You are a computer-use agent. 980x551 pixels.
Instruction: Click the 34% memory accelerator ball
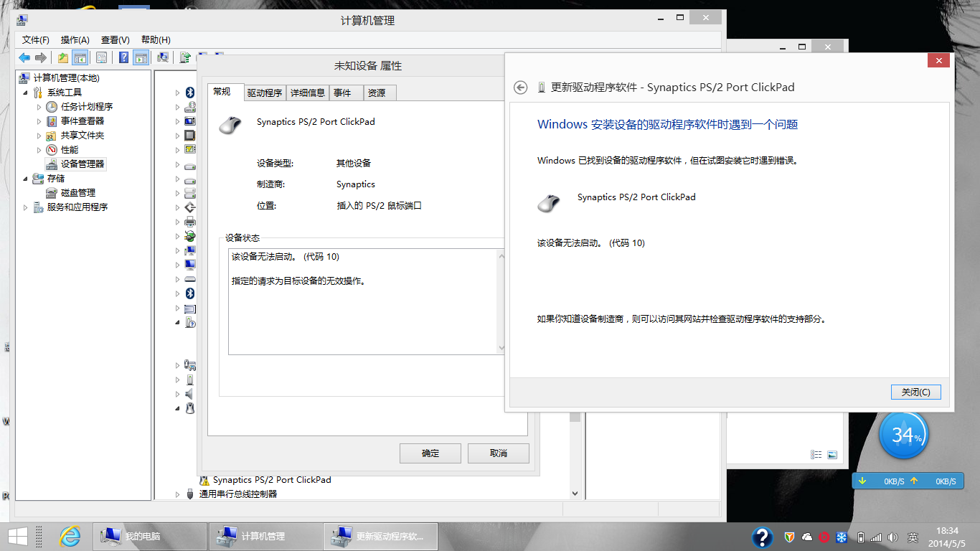[x=903, y=435]
